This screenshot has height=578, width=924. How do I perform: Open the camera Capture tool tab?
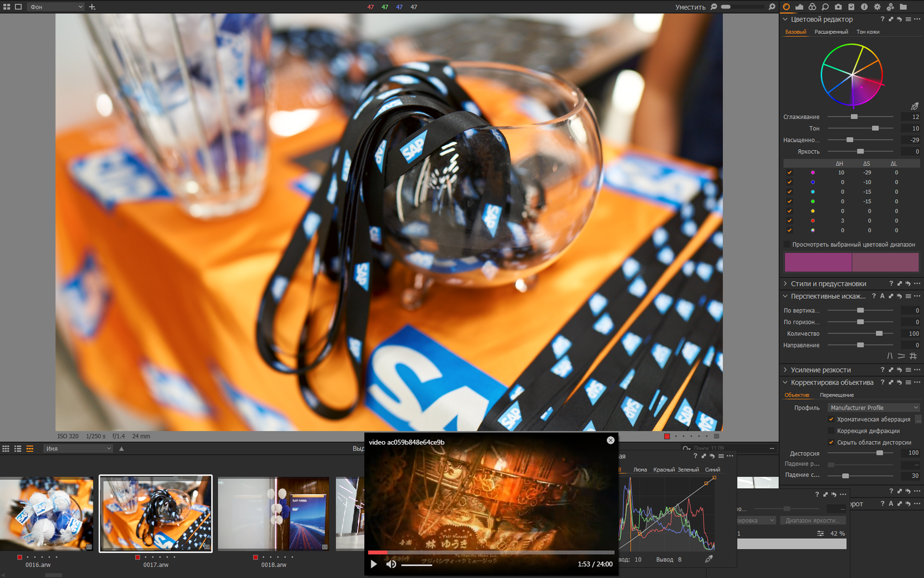[x=838, y=7]
